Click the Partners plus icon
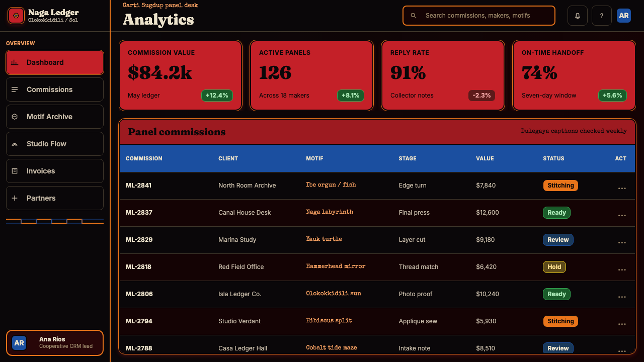644x362 pixels. tap(15, 198)
